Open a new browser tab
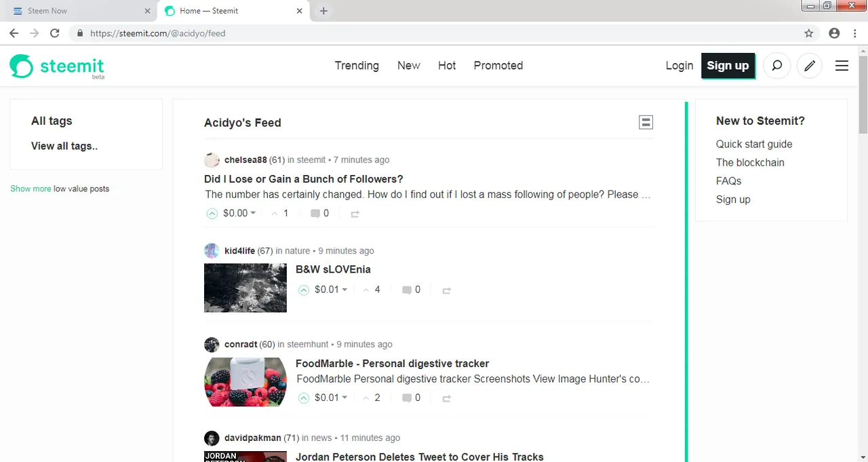This screenshot has width=868, height=462. pos(323,11)
